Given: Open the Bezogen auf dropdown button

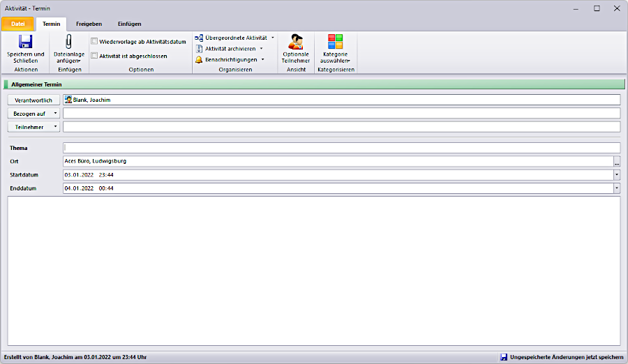Looking at the screenshot, I should [x=33, y=114].
